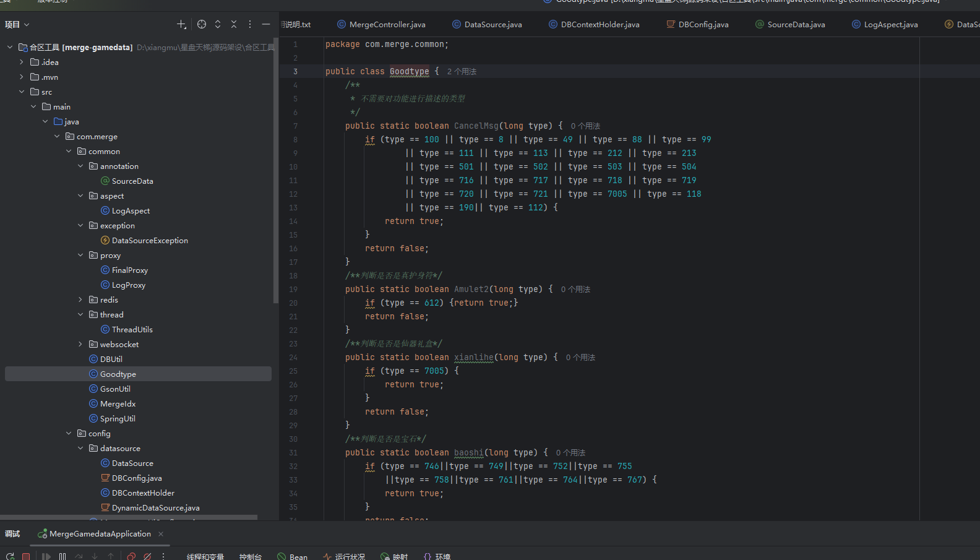This screenshot has height=560, width=980.
Task: Click the GsonUtil class icon in tree
Action: click(93, 389)
